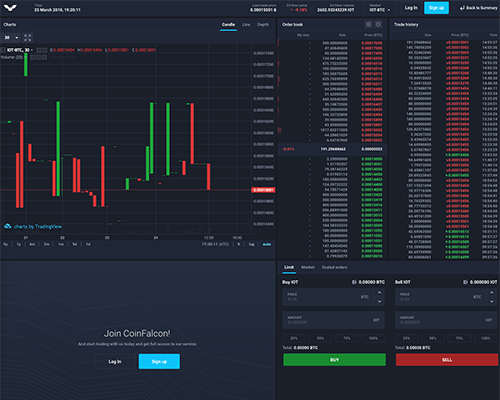Viewport: 500px width, 400px height.
Task: Toggle the checkbox left of IOT-BTC legend
Action: click(3, 50)
